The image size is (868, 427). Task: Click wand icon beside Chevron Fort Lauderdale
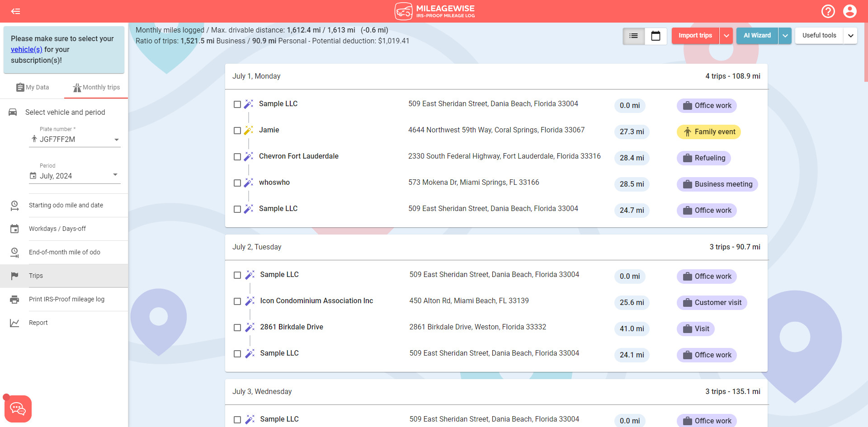249,157
